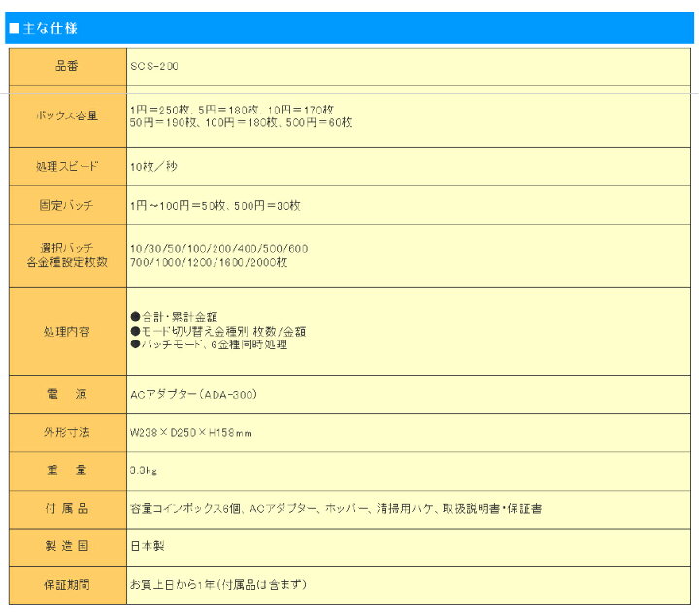Select the モード切り替え金種別 bullet
This screenshot has height=616, width=699.
[218, 331]
